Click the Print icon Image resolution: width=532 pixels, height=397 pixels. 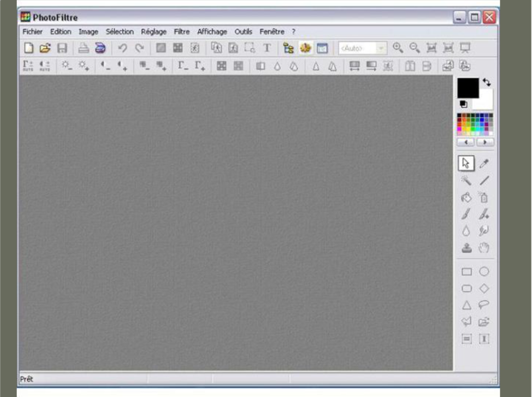pos(83,48)
